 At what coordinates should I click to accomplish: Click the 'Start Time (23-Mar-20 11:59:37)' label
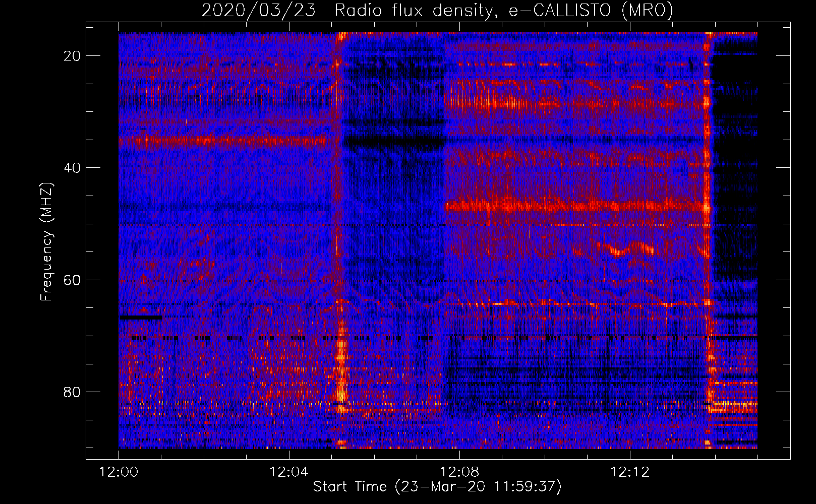437,487
